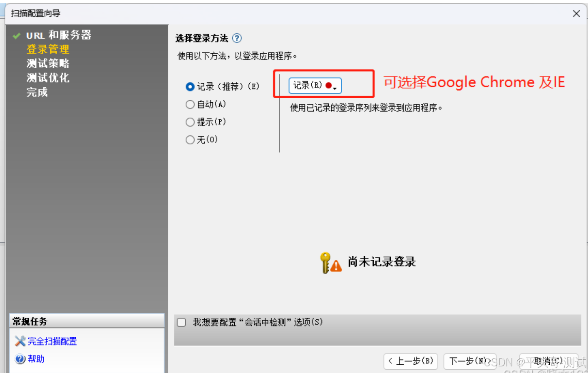Screen dimensions: 588x373
Task: Click the 选择登录方法 heading
Action: pos(202,38)
